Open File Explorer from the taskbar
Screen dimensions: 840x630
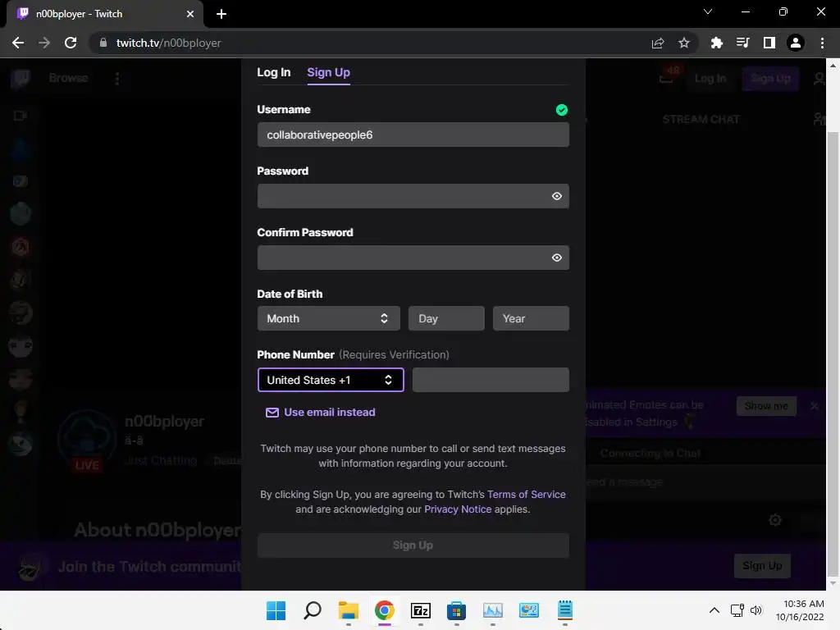tap(348, 610)
